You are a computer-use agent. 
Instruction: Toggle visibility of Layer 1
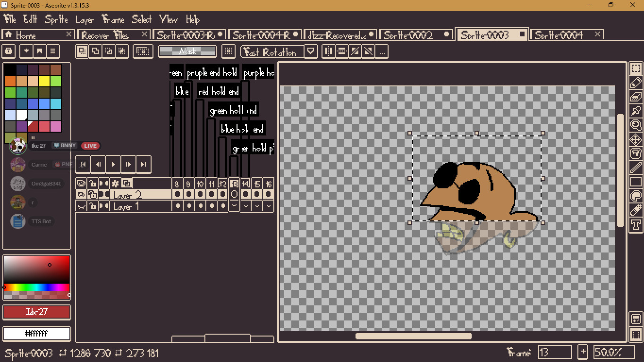pos(81,206)
